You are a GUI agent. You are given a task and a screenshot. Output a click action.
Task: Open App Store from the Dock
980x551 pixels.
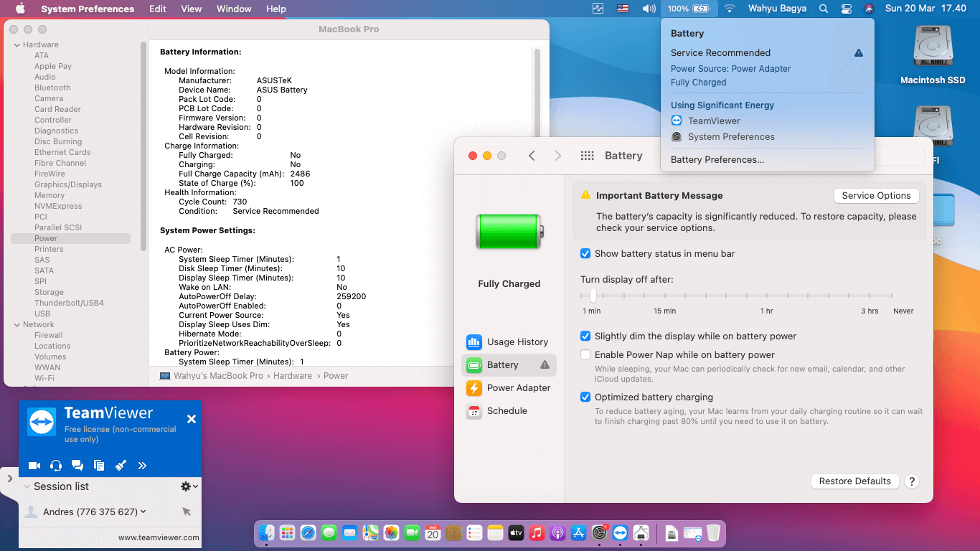coord(578,532)
